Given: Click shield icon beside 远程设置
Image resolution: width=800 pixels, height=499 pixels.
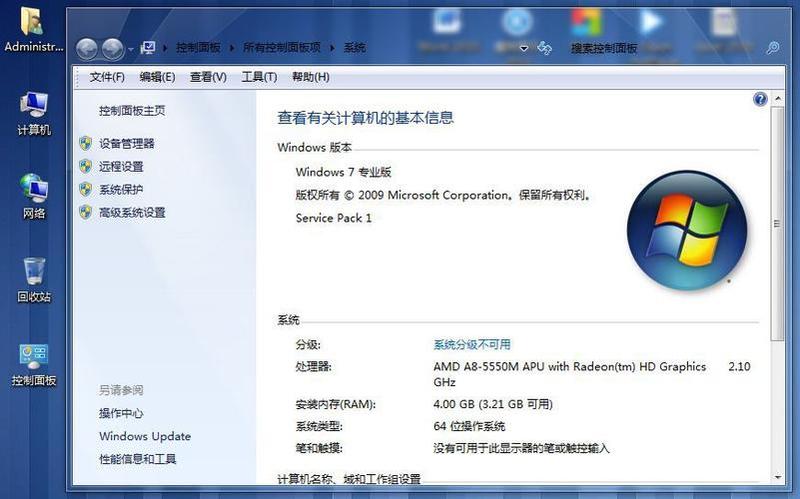Looking at the screenshot, I should click(x=86, y=166).
